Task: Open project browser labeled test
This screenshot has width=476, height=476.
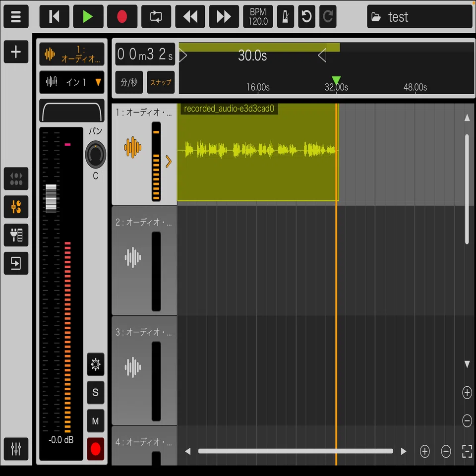Action: pyautogui.click(x=419, y=16)
